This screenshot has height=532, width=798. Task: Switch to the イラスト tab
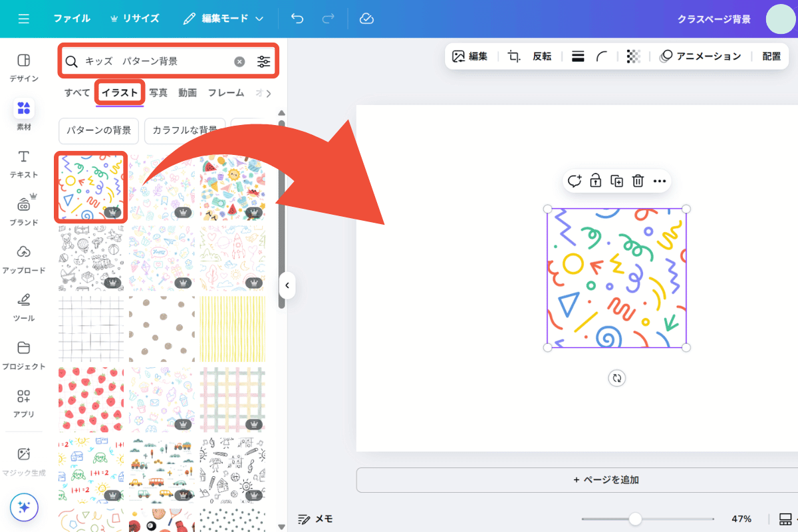(x=120, y=92)
